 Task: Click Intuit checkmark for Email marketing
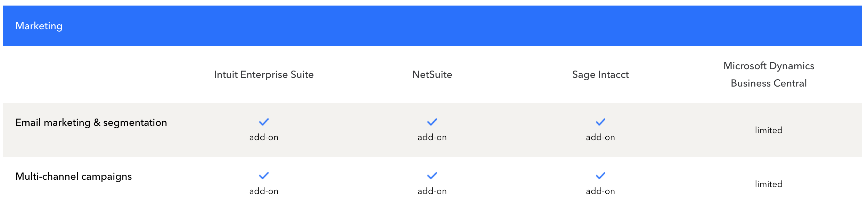[264, 122]
